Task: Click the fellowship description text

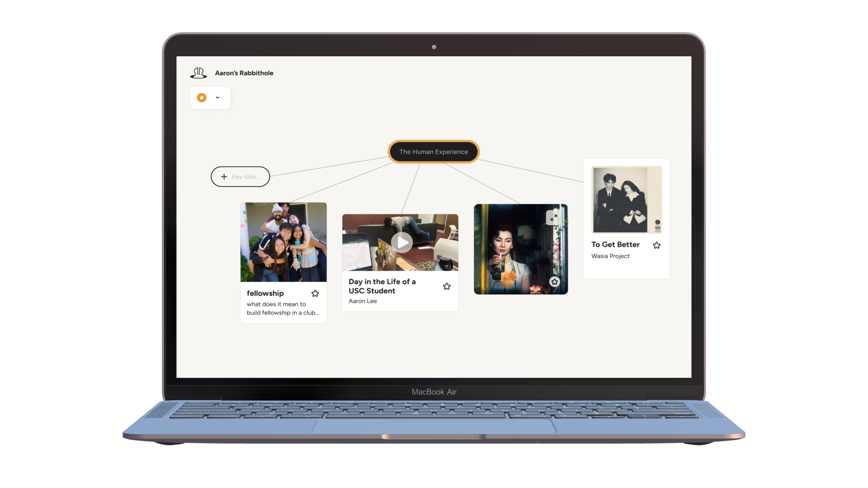Action: pyautogui.click(x=283, y=309)
